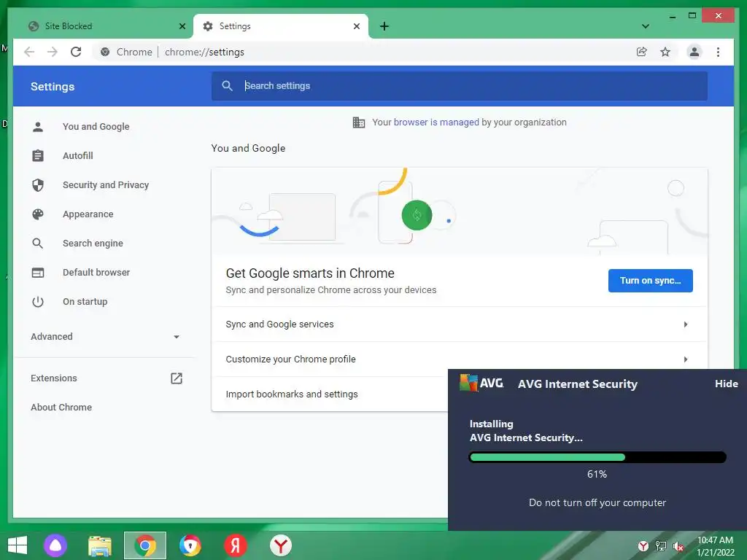Open the browser with keyhole icon in taskbar
The width and height of the screenshot is (747, 560).
coord(190,545)
